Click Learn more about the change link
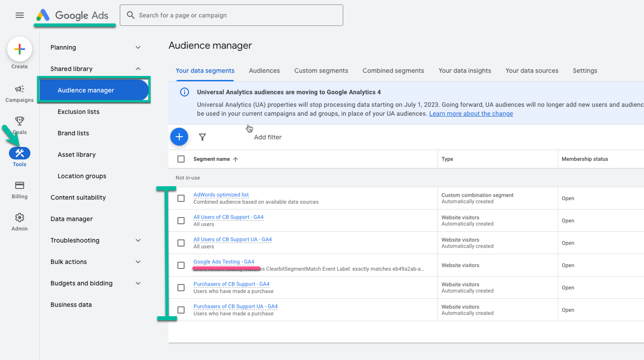 [471, 113]
